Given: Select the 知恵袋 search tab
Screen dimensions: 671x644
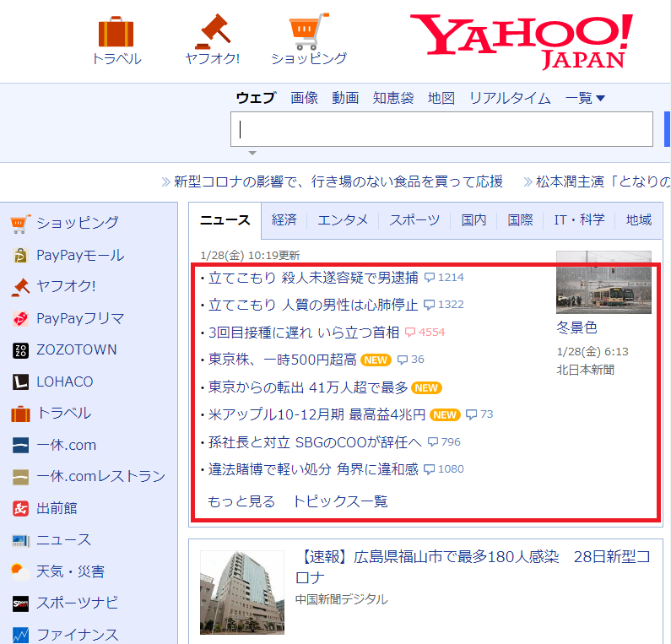Looking at the screenshot, I should click(393, 98).
